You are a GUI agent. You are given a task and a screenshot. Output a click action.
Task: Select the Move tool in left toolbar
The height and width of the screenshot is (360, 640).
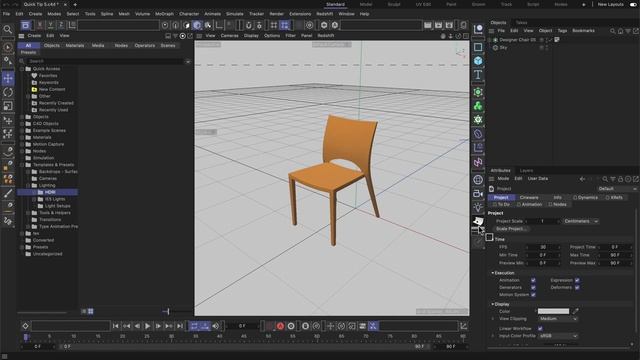coord(8,78)
